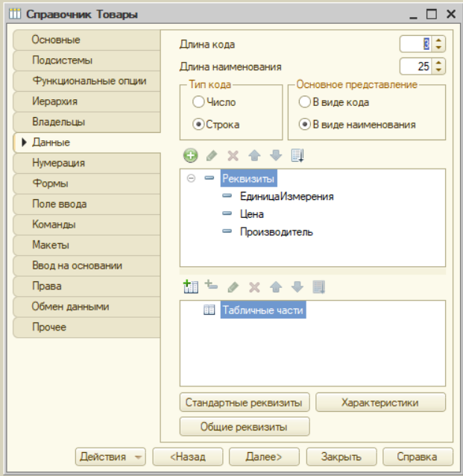
Task: Click the pencil edit icon above Реквизиты list
Action: [x=212, y=156]
